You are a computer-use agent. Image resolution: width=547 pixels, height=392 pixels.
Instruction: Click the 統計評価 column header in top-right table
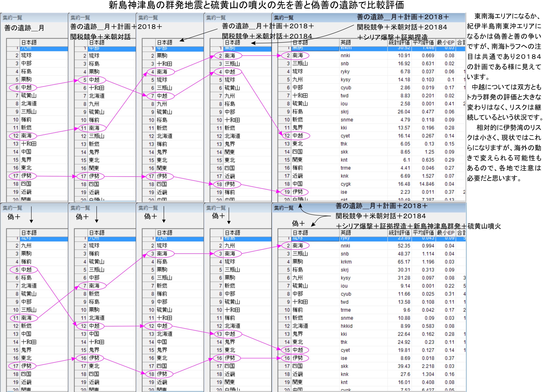click(x=399, y=42)
